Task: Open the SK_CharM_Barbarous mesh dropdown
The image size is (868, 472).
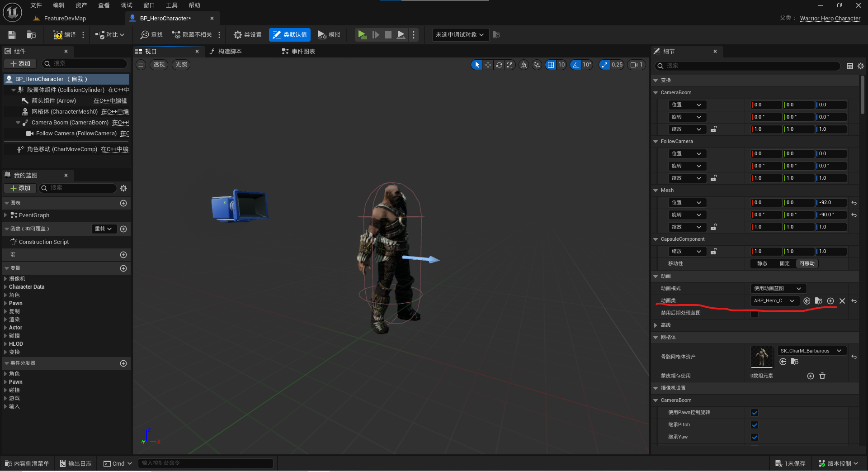Action: (811, 351)
